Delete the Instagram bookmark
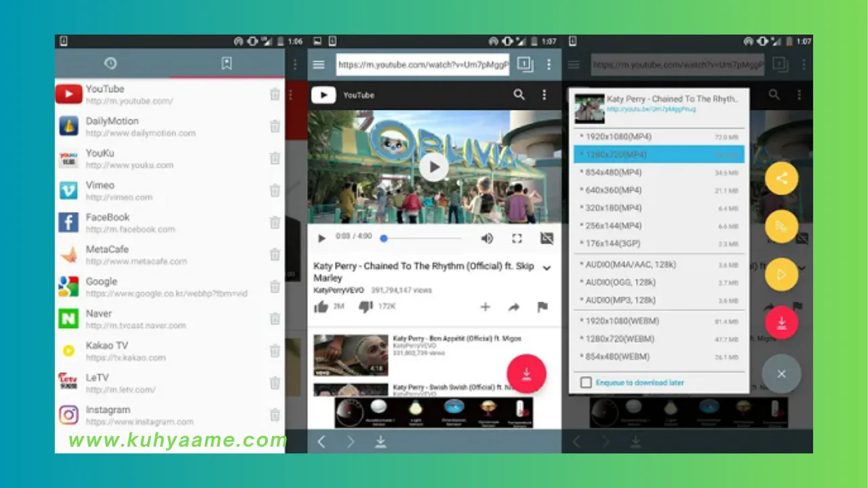Image resolution: width=868 pixels, height=488 pixels. (275, 415)
